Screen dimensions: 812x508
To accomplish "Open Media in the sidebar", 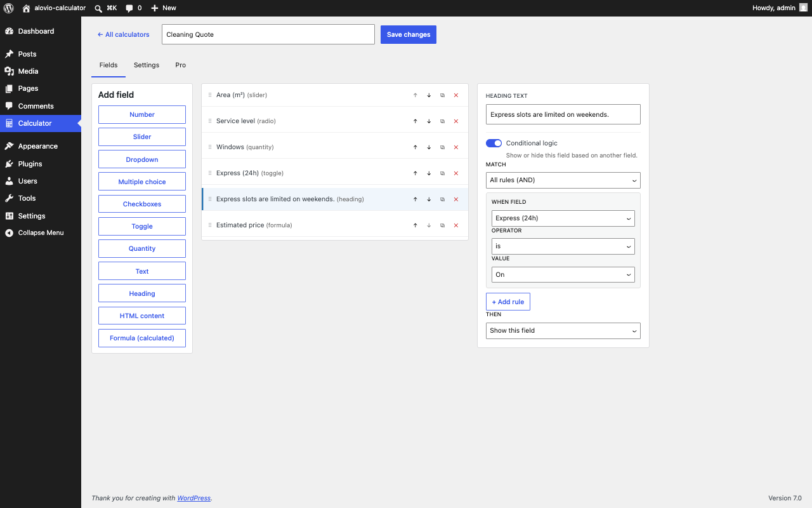I will coord(41,71).
